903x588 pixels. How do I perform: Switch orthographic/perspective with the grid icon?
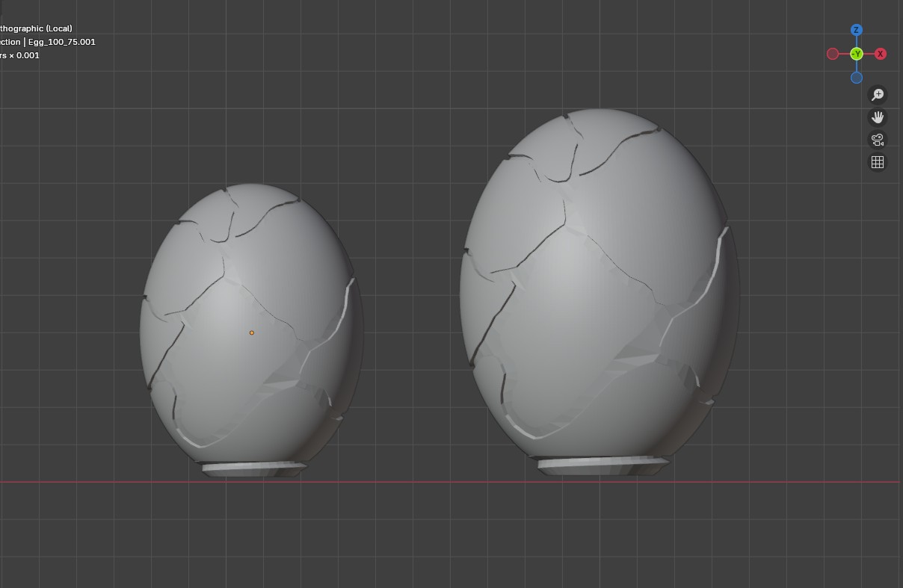pos(878,162)
